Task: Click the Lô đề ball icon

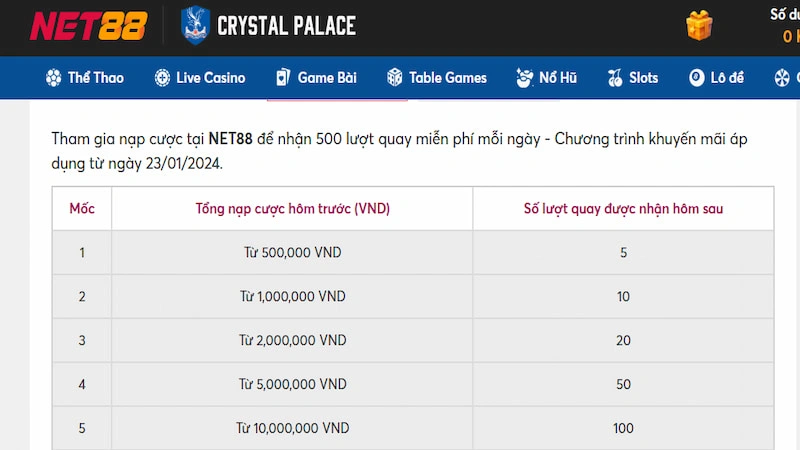Action: (696, 78)
